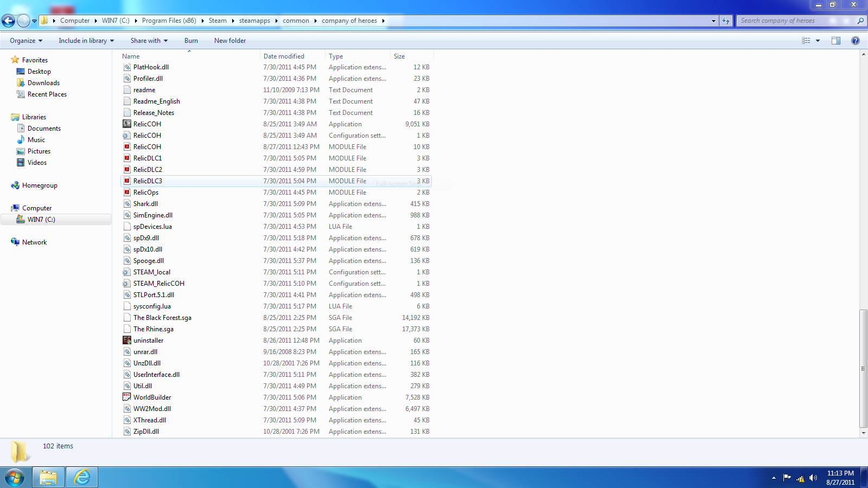Open the Pictures library
The height and width of the screenshot is (488, 868).
tap(39, 151)
